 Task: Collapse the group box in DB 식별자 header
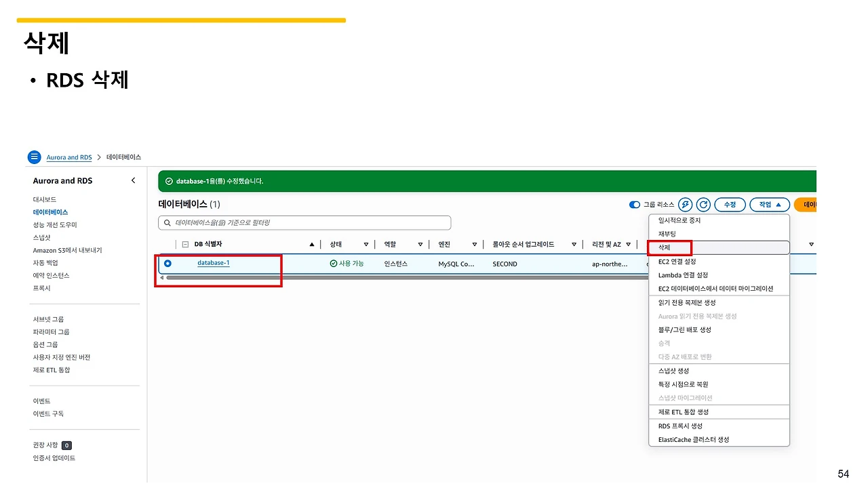tap(185, 245)
